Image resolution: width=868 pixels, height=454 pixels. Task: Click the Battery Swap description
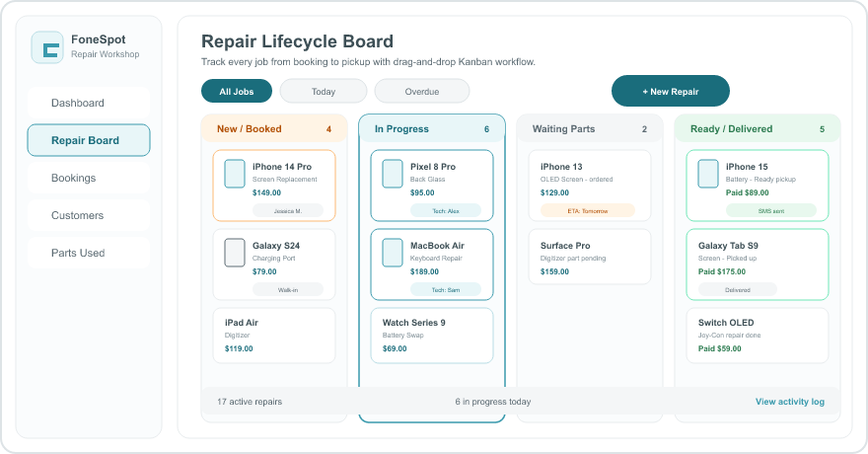click(x=403, y=336)
